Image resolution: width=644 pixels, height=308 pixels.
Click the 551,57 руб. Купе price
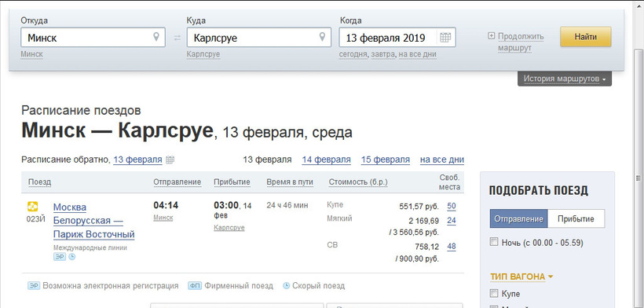pyautogui.click(x=419, y=207)
